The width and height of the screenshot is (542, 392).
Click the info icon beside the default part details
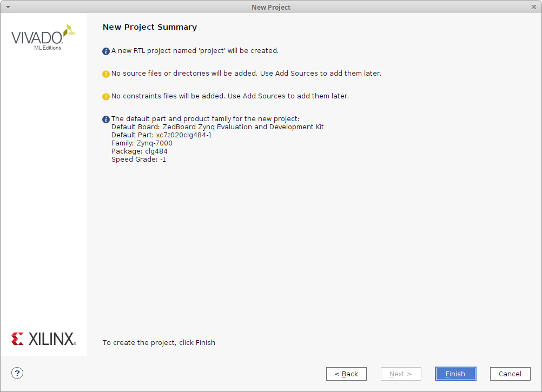click(106, 119)
